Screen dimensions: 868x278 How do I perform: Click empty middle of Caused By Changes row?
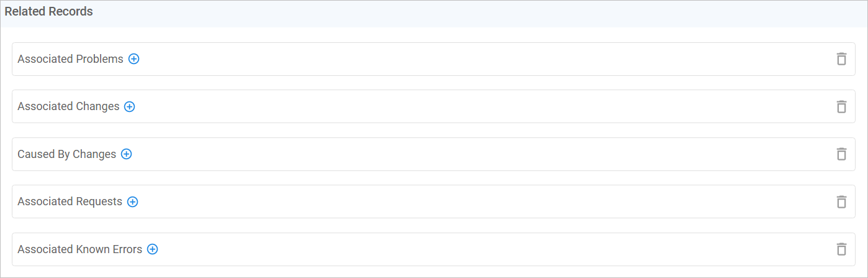pos(435,154)
